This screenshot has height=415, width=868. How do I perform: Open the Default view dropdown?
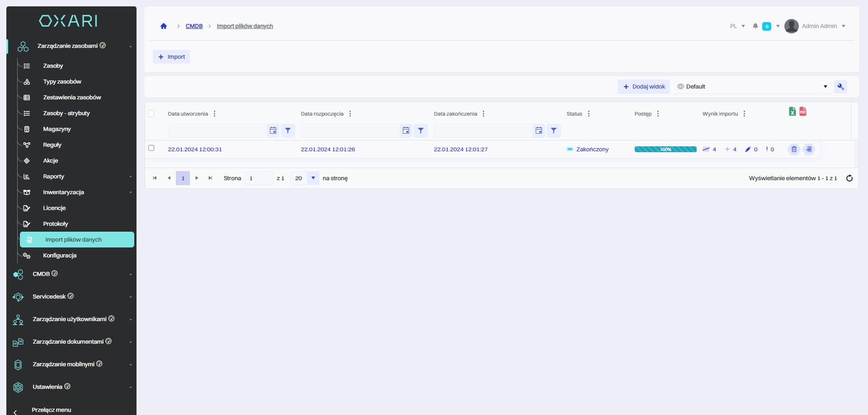[x=752, y=87]
